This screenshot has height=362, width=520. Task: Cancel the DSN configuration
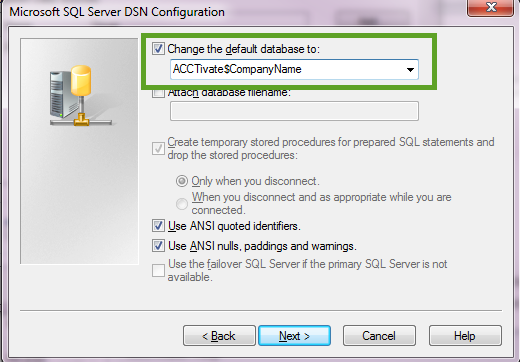pyautogui.click(x=379, y=336)
